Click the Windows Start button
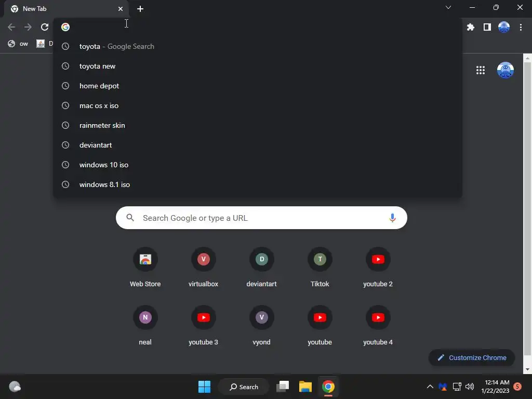Screen dimensions: 532x399 (x=204, y=387)
